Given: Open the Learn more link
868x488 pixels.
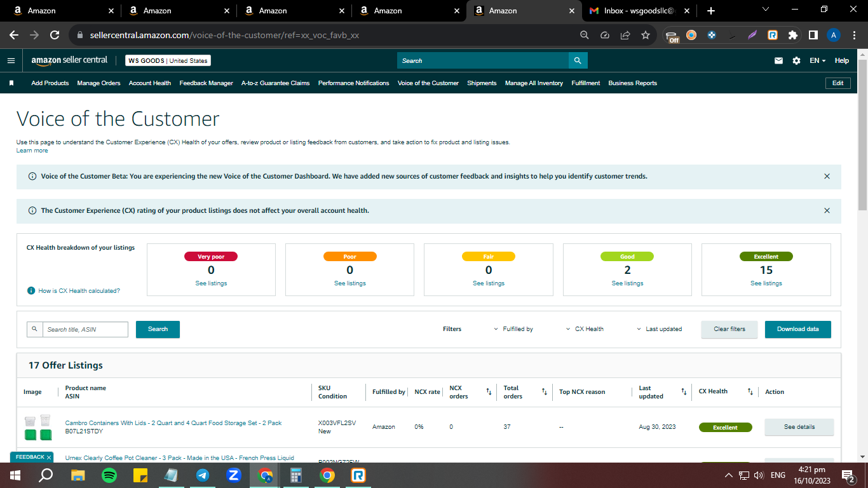Looking at the screenshot, I should 32,151.
